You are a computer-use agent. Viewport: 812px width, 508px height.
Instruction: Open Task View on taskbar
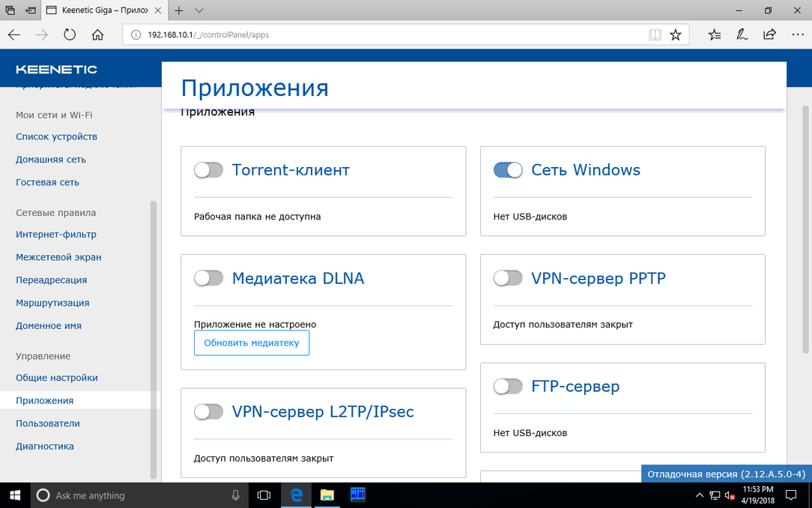[264, 495]
